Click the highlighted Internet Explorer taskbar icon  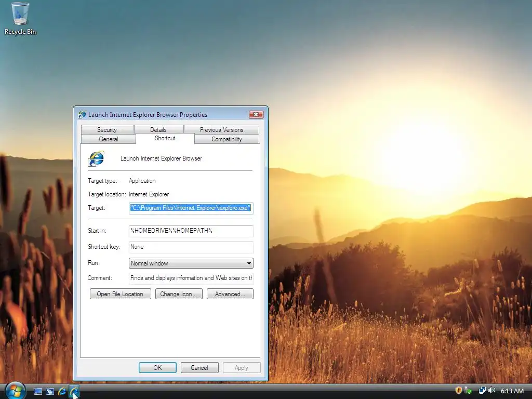pyautogui.click(x=74, y=391)
